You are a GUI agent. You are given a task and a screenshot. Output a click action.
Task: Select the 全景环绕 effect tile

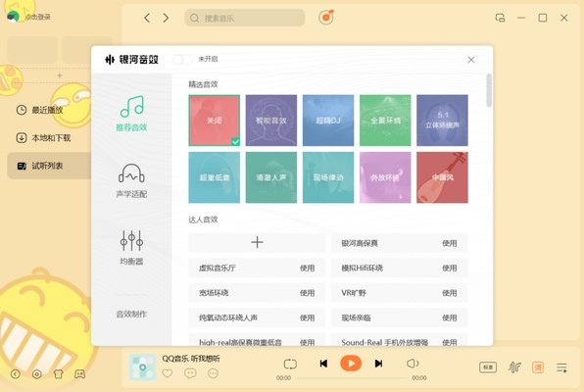[x=385, y=121]
